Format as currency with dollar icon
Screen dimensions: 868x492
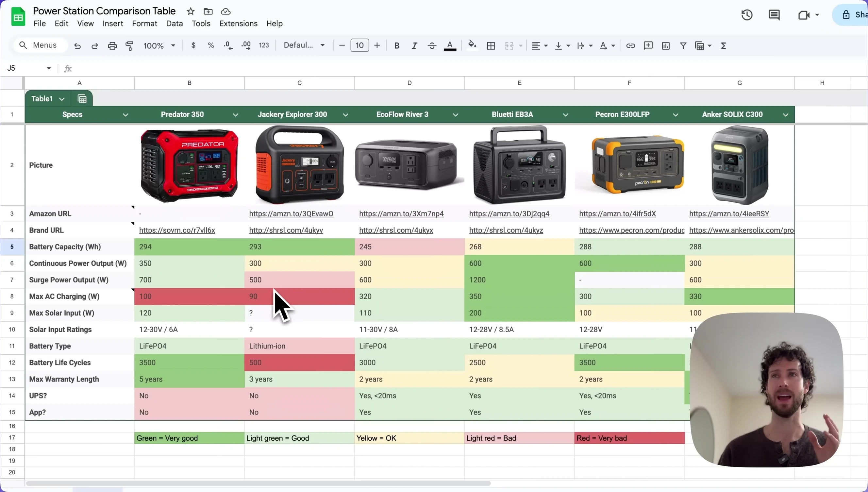pos(193,45)
